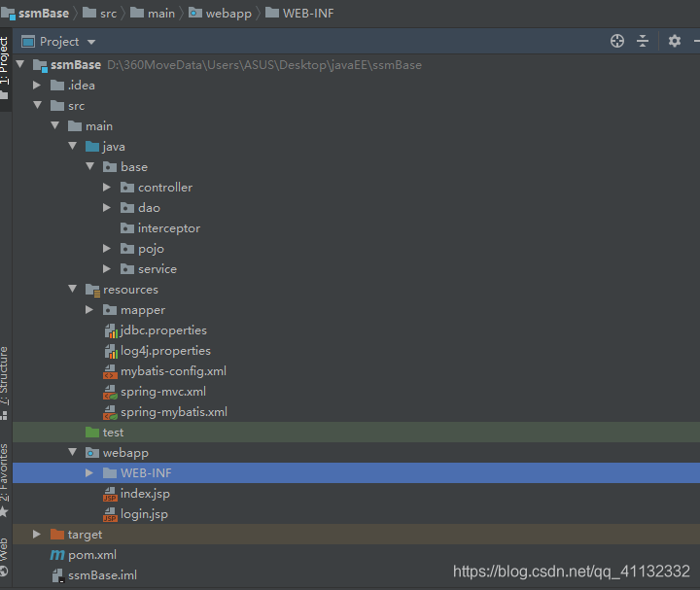Select the test folder row label
Image resolution: width=700 pixels, height=590 pixels.
[113, 433]
